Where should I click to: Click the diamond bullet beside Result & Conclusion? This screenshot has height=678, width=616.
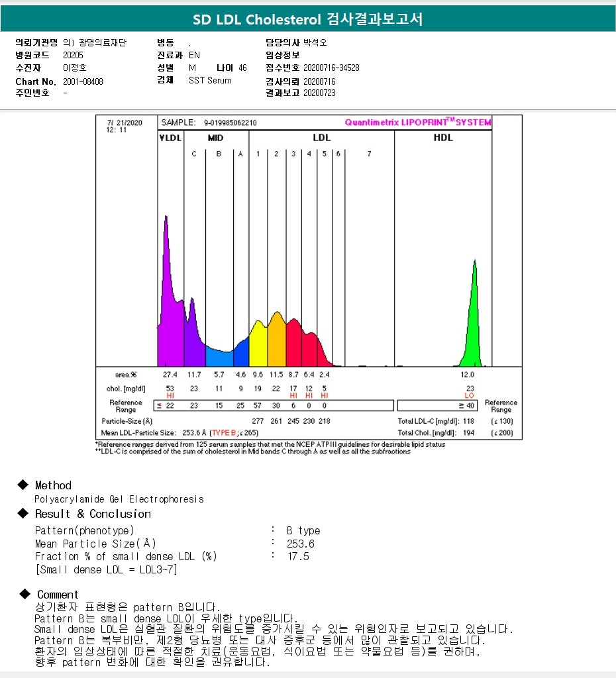point(25,514)
